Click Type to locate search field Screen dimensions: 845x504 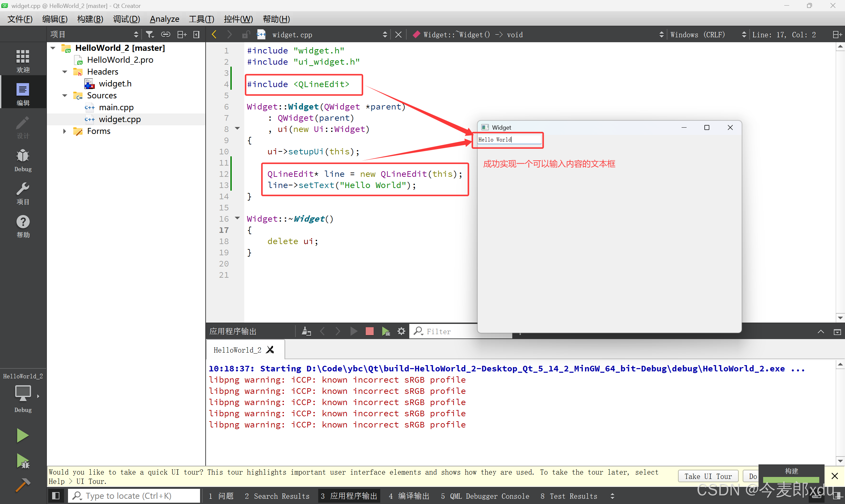134,496
